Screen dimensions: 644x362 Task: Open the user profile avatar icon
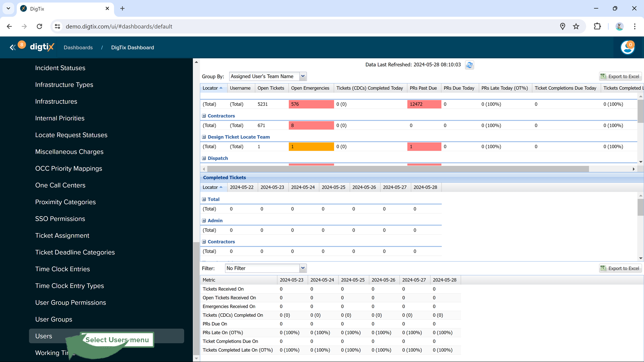click(627, 48)
